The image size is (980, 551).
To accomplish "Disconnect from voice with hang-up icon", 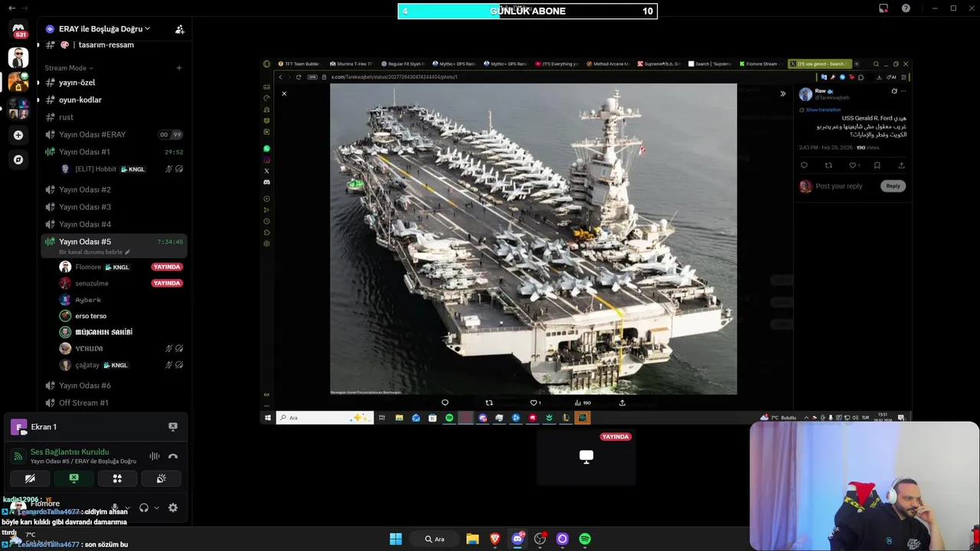I will coord(173,456).
